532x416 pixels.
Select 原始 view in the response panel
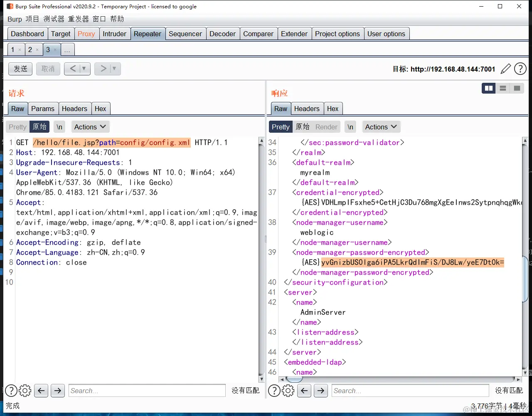pyautogui.click(x=303, y=127)
